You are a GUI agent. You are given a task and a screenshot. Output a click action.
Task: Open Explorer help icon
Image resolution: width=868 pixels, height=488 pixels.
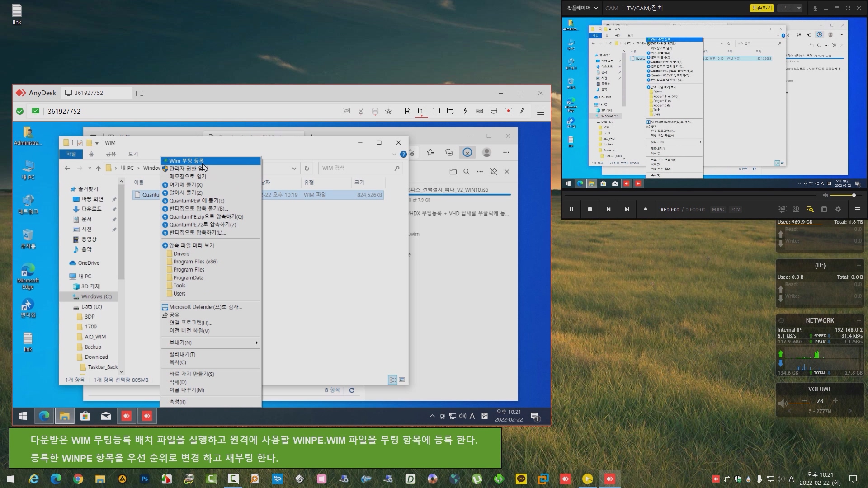point(403,155)
